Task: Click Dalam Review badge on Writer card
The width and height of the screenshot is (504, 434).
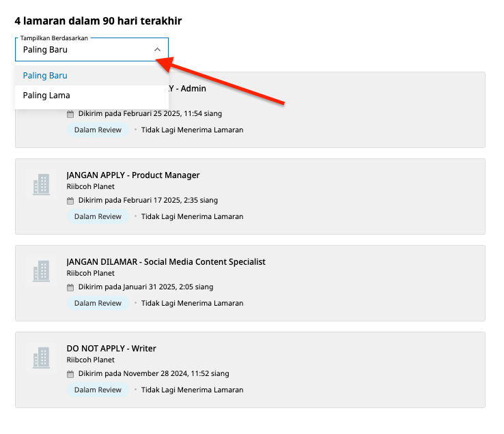Action: pos(98,390)
